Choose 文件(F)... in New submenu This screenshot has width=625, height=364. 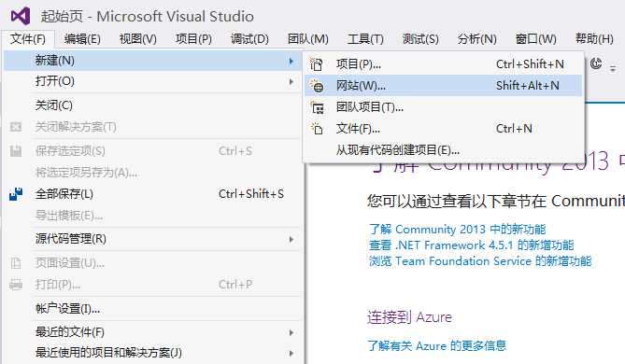pos(443,129)
